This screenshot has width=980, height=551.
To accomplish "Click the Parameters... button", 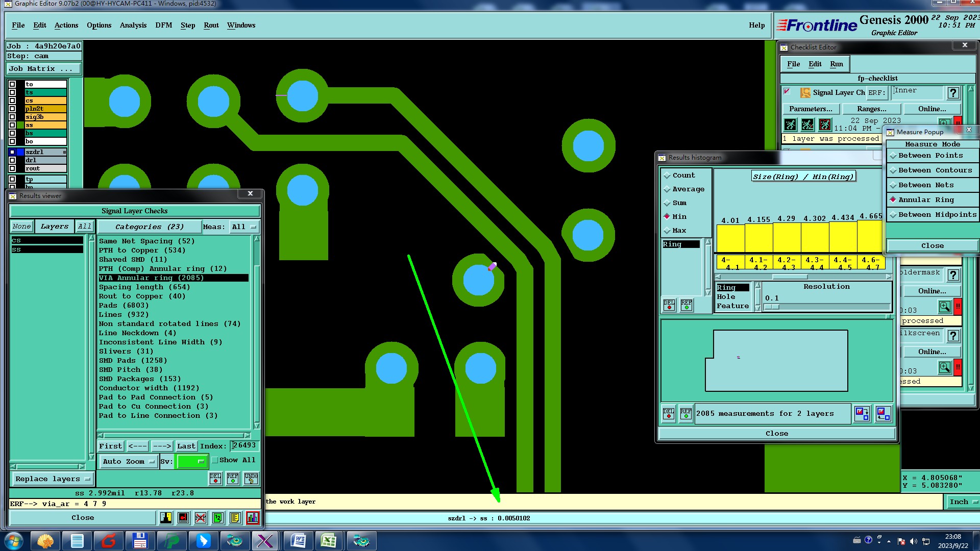I will click(810, 109).
